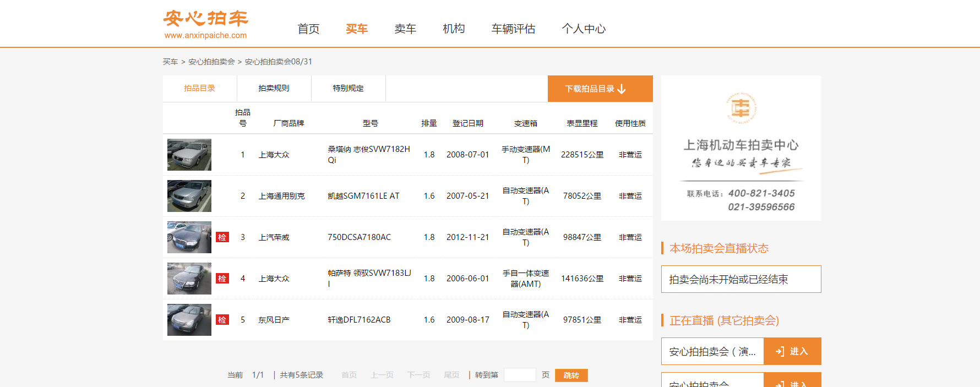Click the 表显里程 column header
The height and width of the screenshot is (387, 980).
coord(582,123)
